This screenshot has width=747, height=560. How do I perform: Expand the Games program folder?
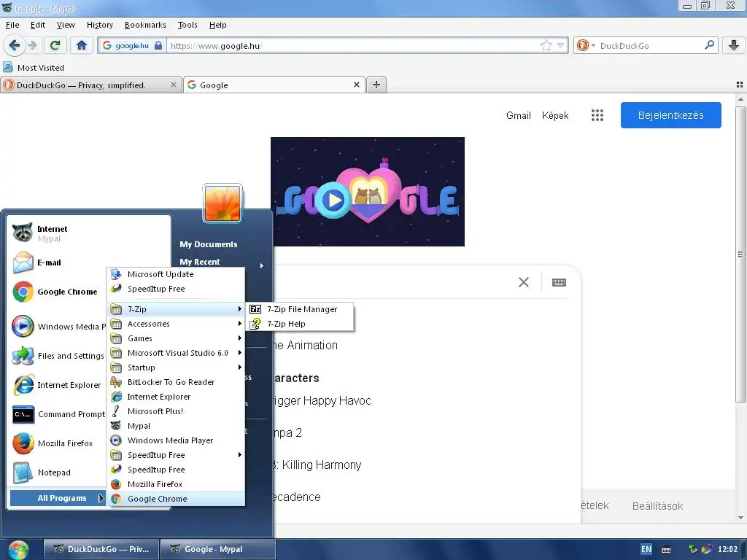tap(176, 338)
